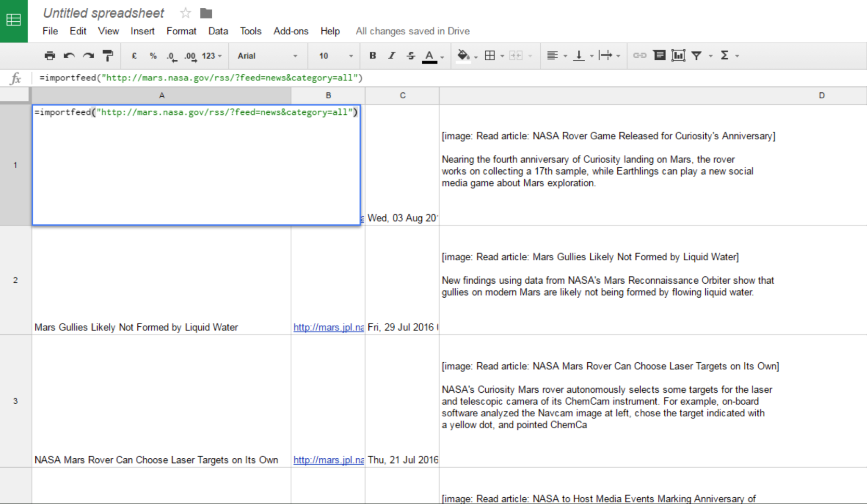The width and height of the screenshot is (867, 504).
Task: Toggle italic formatting
Action: [x=392, y=56]
